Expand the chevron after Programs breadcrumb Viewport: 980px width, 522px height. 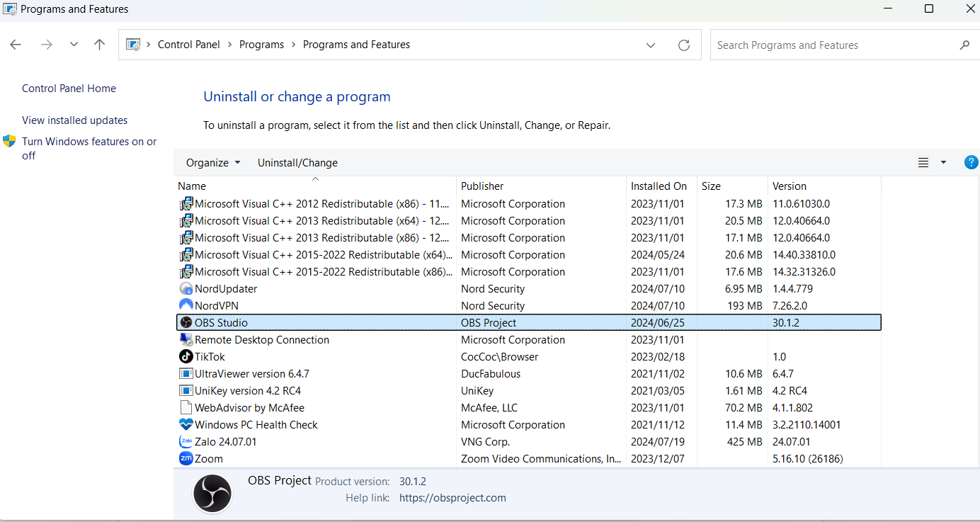[293, 45]
